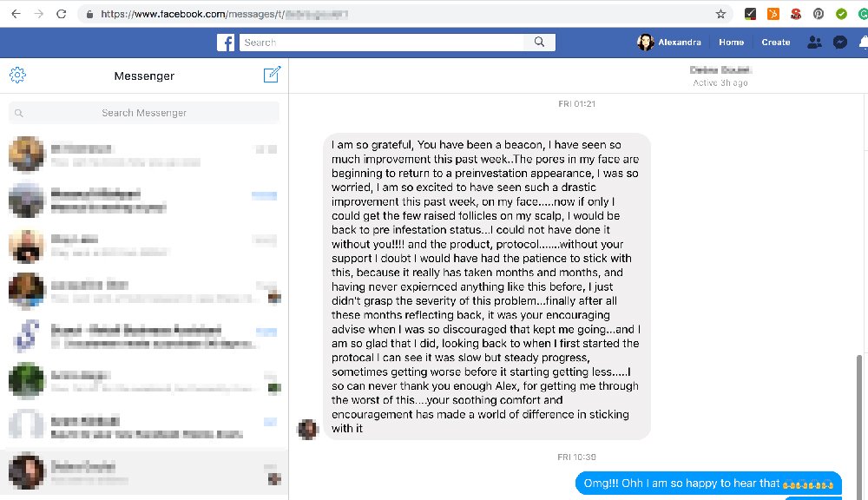Go to Home in Facebook top bar
868x500 pixels.
click(731, 42)
